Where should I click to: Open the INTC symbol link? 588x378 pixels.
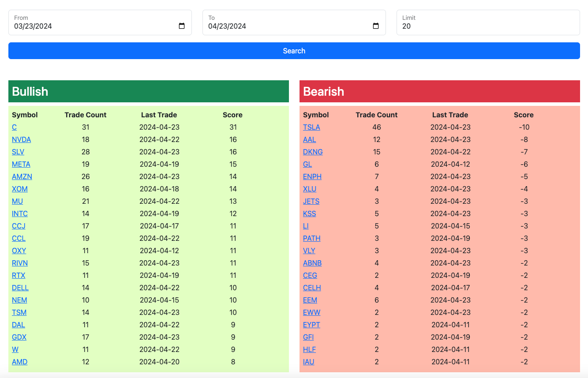[x=20, y=213]
